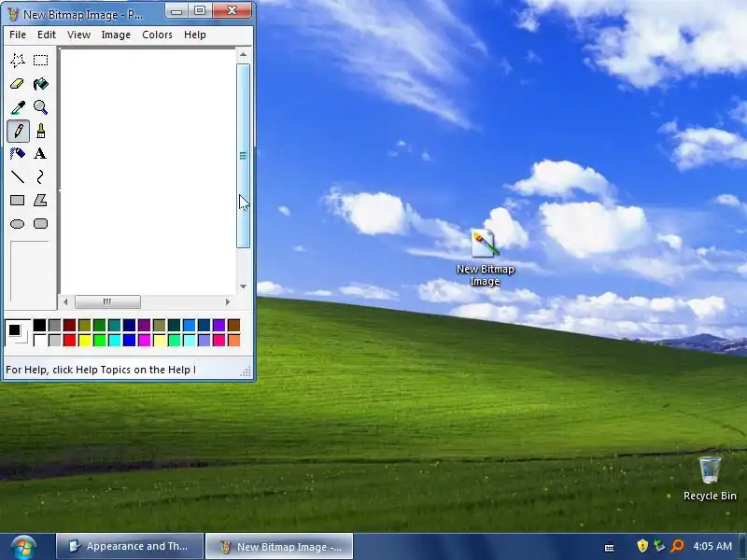Pick the Eraser tool
Screen dimensions: 747x560
[18, 84]
